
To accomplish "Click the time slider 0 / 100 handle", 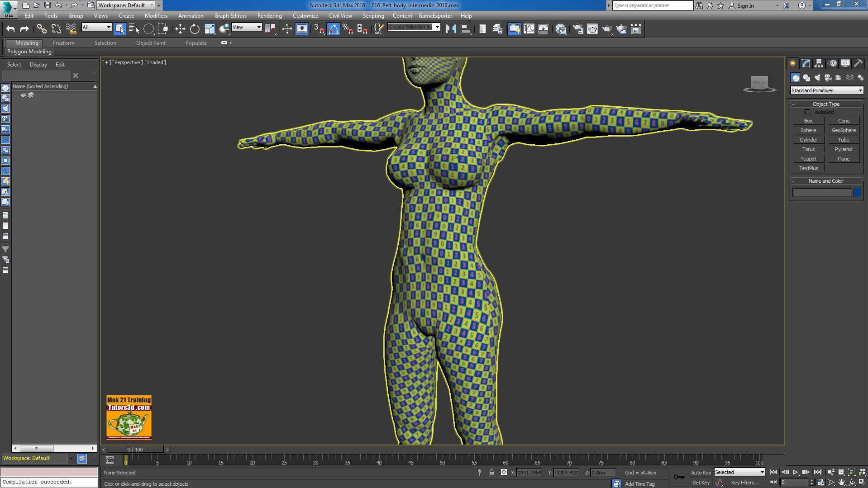I will click(x=135, y=450).
